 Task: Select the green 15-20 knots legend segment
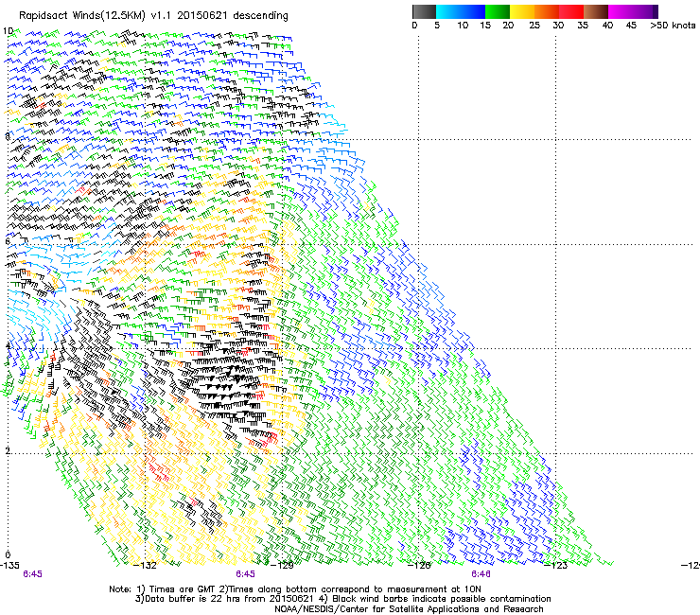point(498,11)
